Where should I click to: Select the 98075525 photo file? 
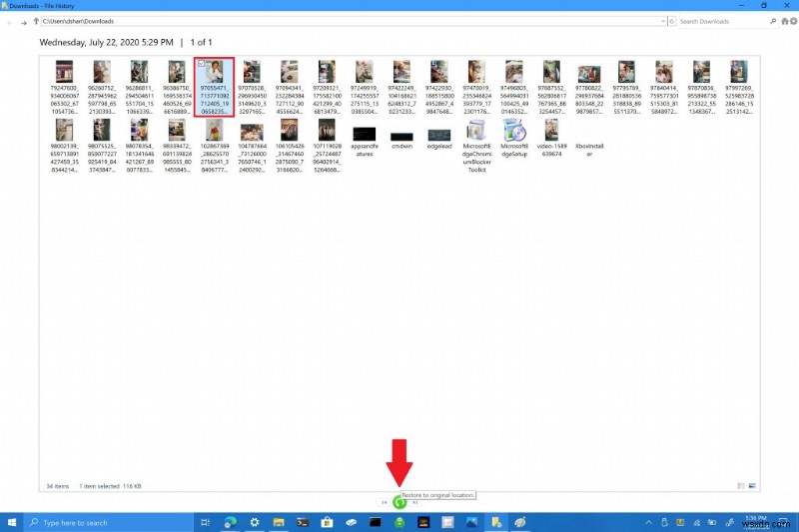coord(102,146)
